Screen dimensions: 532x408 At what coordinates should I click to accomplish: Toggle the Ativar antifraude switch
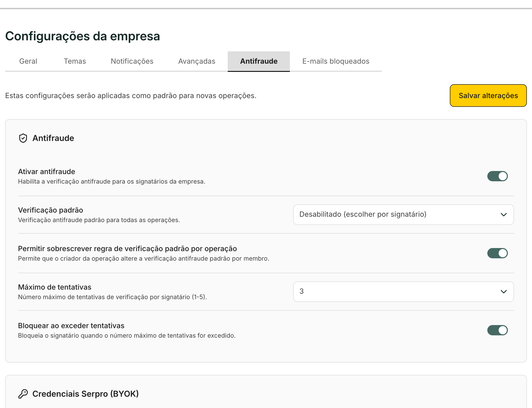tap(497, 176)
